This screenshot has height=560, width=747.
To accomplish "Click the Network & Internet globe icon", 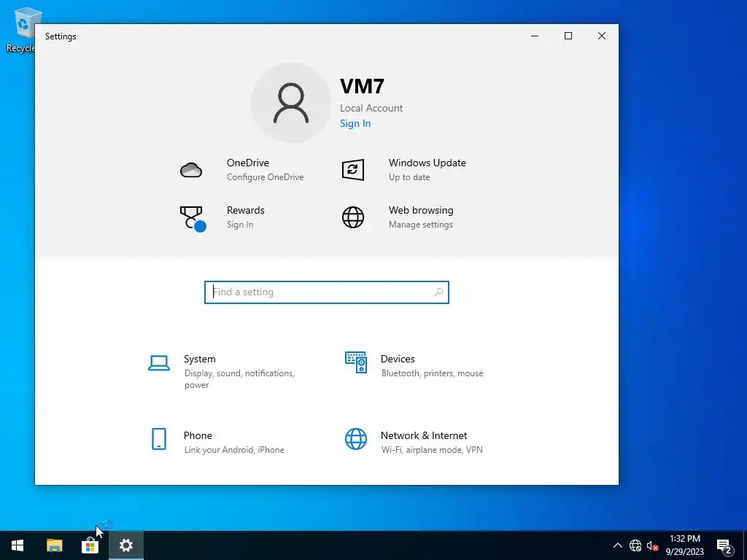I will pyautogui.click(x=356, y=438).
